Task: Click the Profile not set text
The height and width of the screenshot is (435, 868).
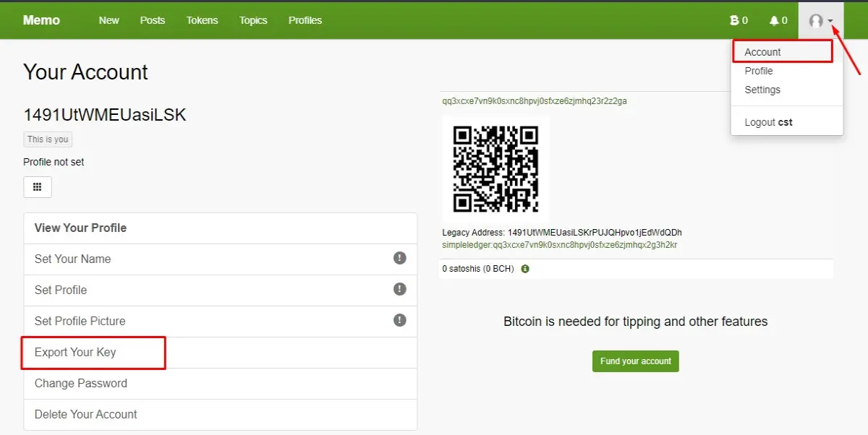Action: 54,162
